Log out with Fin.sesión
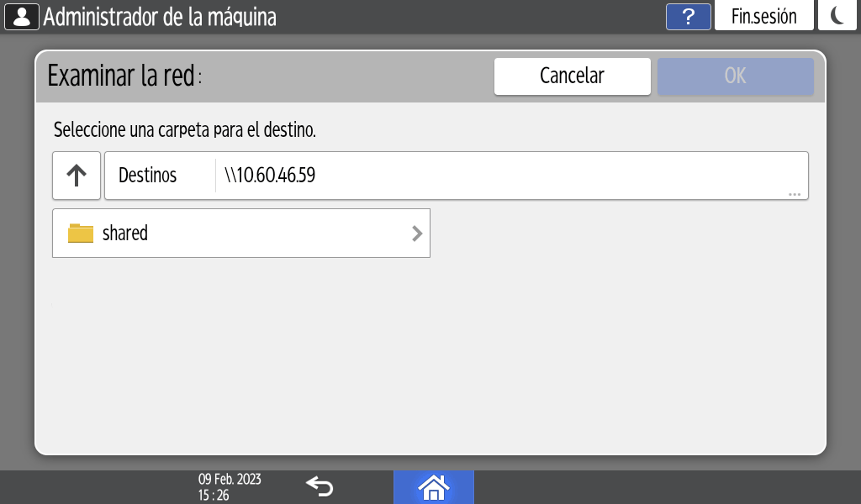 763,17
